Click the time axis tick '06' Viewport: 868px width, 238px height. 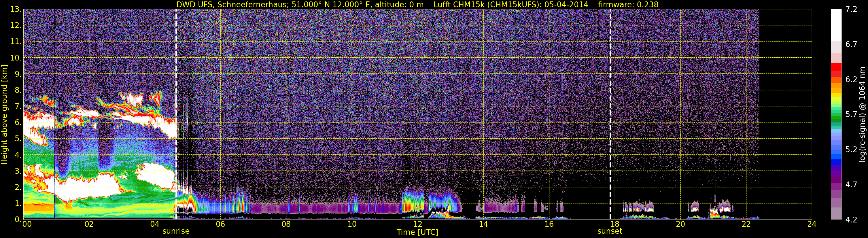coord(220,224)
